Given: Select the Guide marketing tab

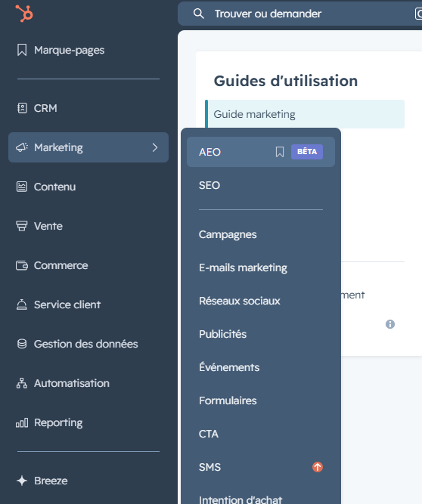Looking at the screenshot, I should point(305,114).
